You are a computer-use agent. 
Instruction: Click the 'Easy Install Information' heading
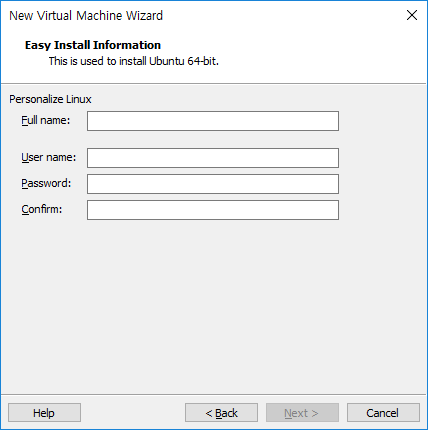click(x=93, y=45)
